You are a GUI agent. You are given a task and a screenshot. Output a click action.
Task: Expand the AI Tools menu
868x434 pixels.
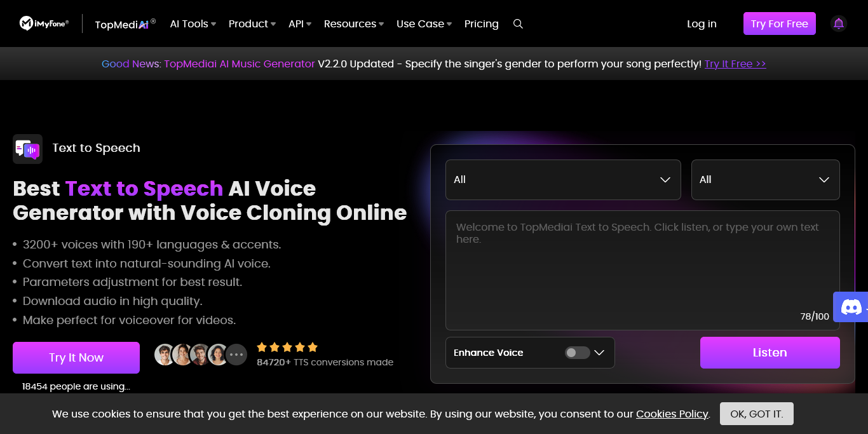[x=193, y=24]
